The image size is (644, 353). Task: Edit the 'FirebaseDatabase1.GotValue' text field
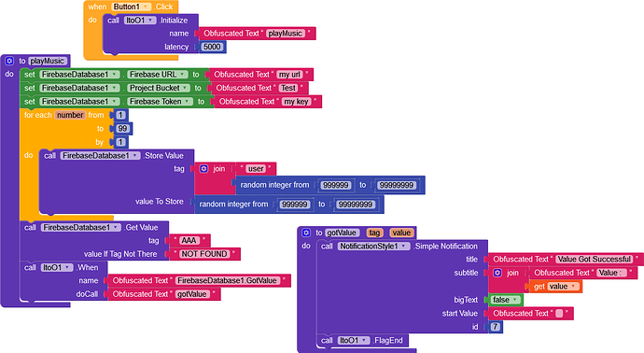click(x=227, y=281)
